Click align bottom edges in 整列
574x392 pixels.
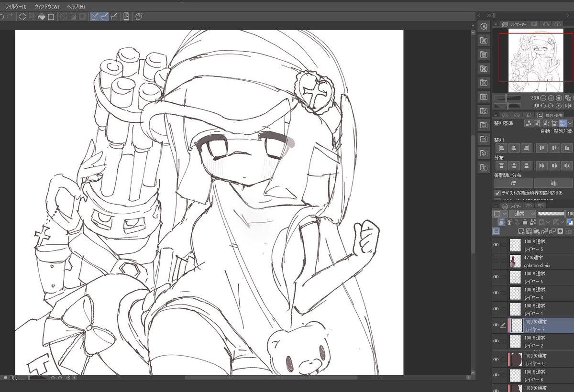567,148
